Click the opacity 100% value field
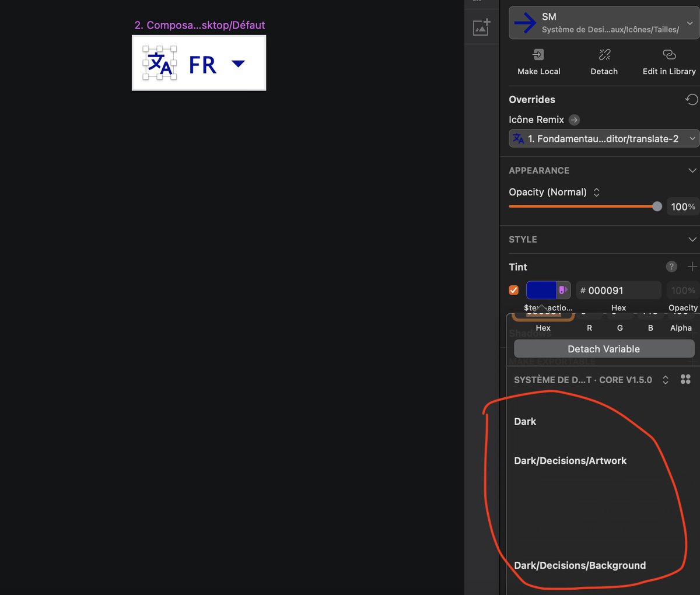700x595 pixels. coord(683,206)
